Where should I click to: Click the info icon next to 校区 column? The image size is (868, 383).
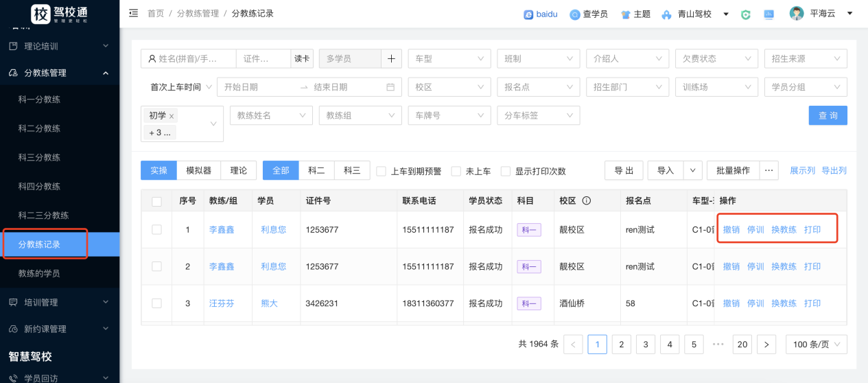coord(587,201)
